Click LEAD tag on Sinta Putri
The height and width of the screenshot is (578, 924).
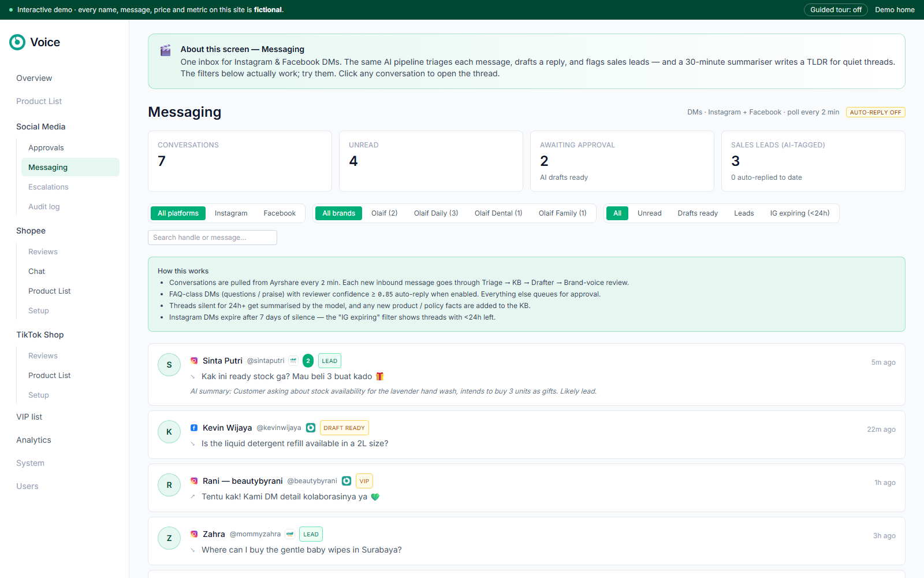(x=330, y=361)
